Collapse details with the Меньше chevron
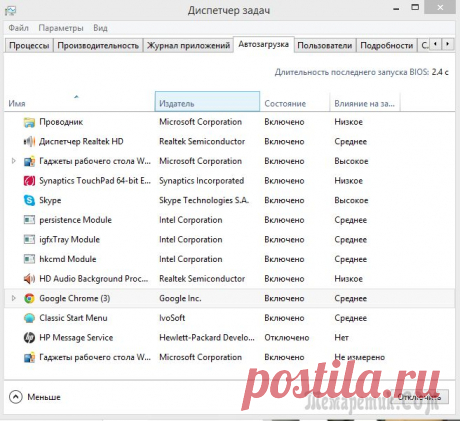 click(x=16, y=397)
